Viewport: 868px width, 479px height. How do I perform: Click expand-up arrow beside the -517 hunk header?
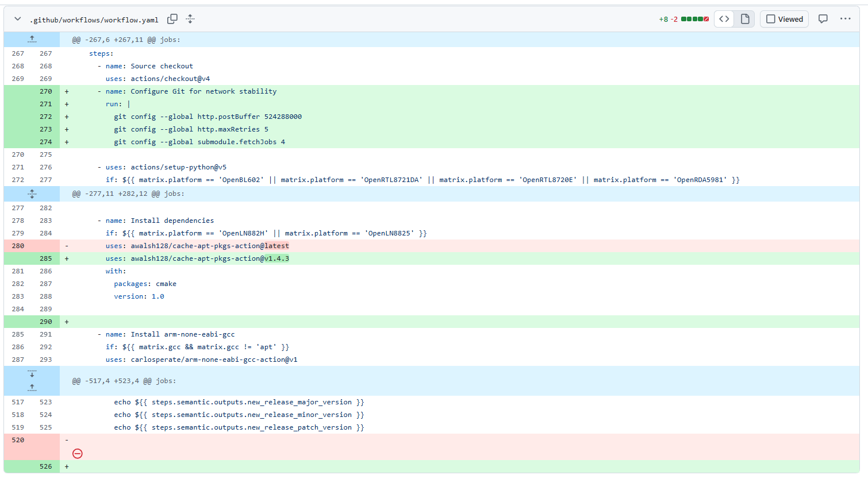pos(32,388)
